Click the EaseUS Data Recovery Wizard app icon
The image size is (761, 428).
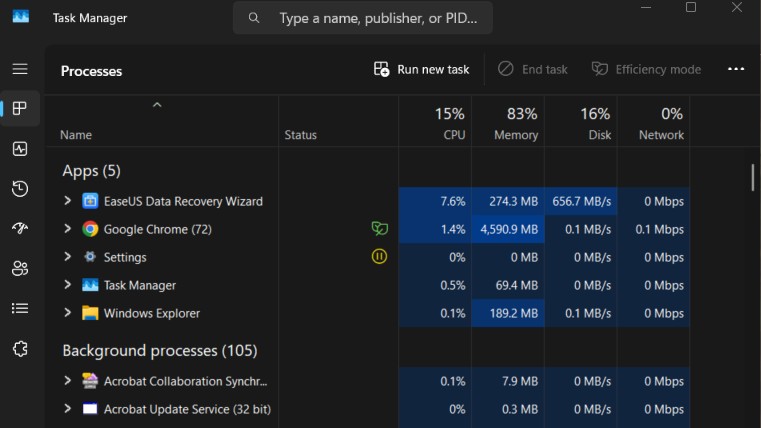tap(90, 201)
